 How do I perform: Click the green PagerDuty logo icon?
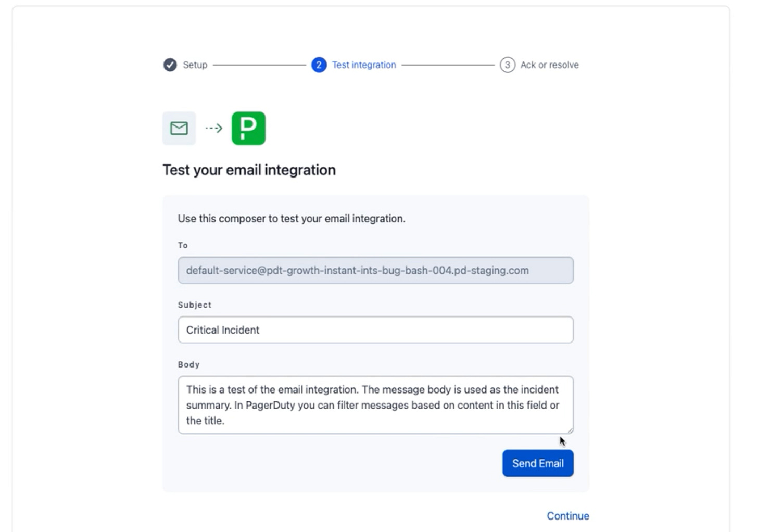point(248,128)
